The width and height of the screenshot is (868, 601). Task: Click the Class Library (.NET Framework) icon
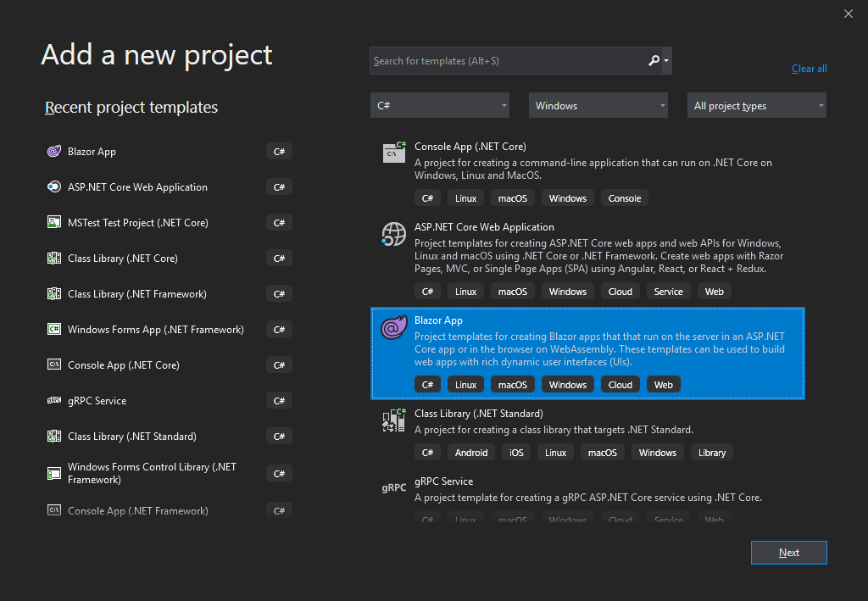(54, 294)
